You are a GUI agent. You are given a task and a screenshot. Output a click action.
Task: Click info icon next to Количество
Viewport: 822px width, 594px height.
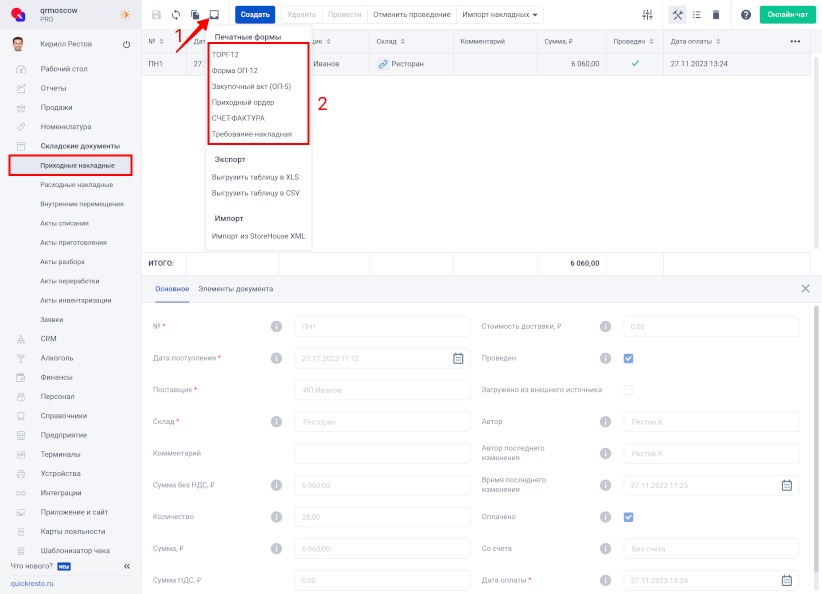pyautogui.click(x=276, y=517)
